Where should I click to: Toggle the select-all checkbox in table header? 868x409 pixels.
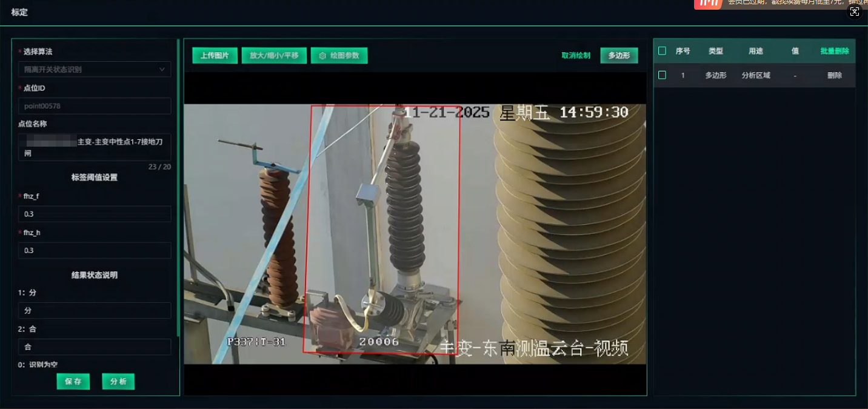(x=662, y=51)
